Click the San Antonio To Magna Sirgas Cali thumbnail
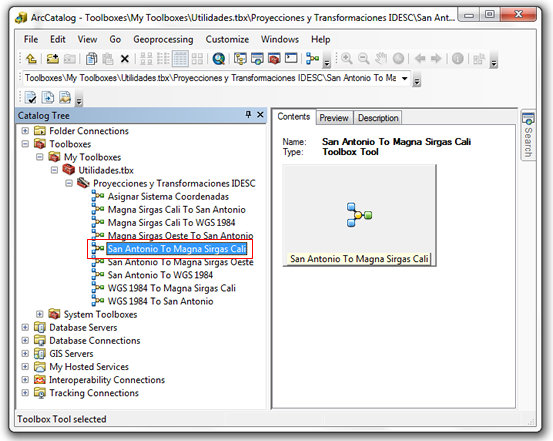The width and height of the screenshot is (553, 441). point(359,215)
